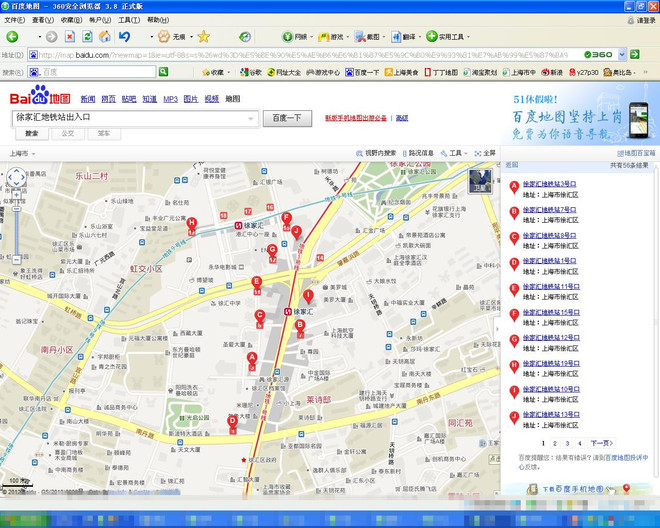Go back with the green browser arrow
Viewport: 660px width, 528px height.
click(x=12, y=37)
